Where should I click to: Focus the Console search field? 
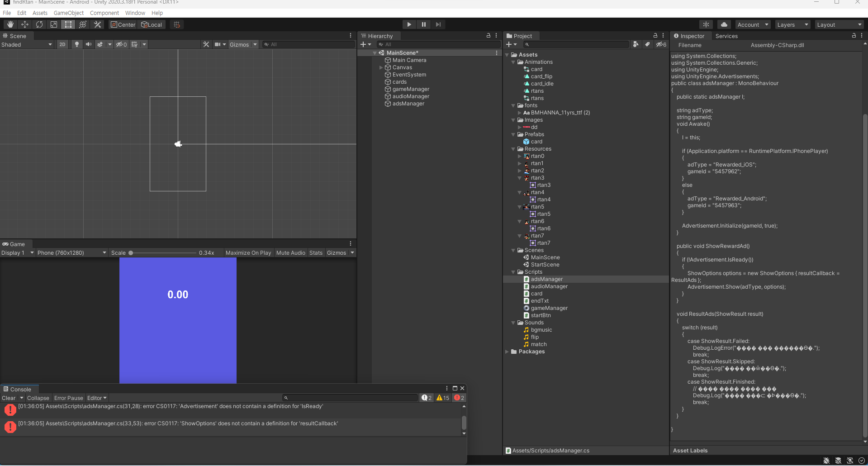click(x=350, y=398)
